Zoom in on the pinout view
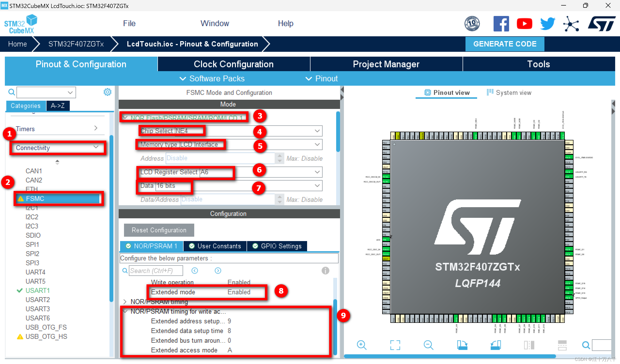 [x=362, y=345]
